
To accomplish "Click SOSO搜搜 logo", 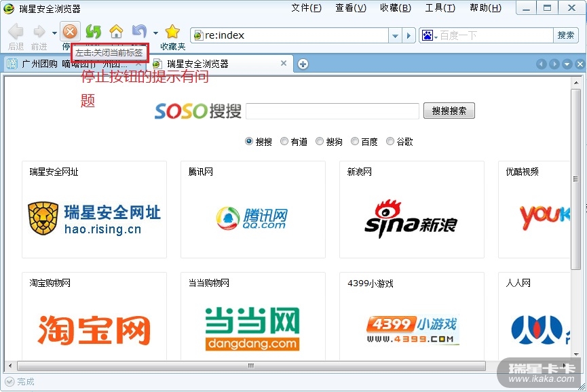I will pyautogui.click(x=198, y=111).
